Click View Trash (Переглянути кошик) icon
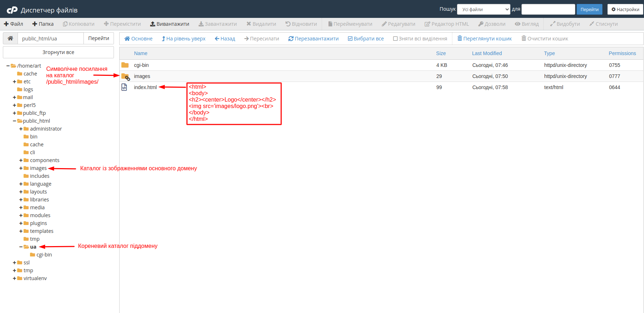The image size is (644, 313). (x=460, y=38)
